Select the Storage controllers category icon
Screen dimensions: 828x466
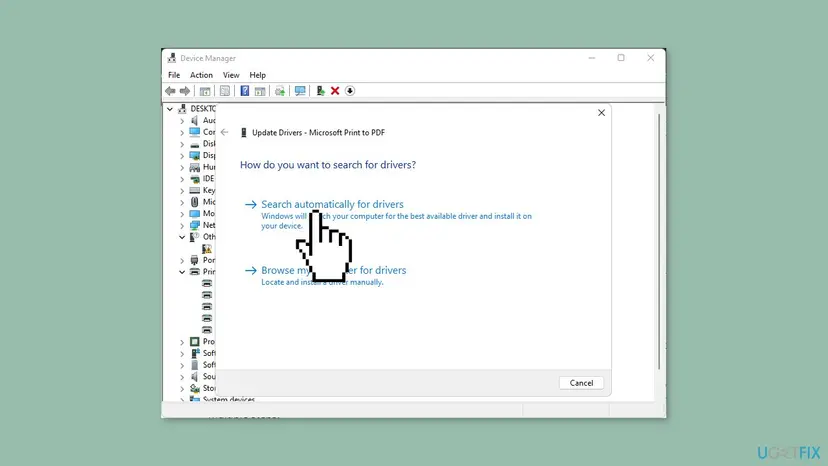[194, 388]
